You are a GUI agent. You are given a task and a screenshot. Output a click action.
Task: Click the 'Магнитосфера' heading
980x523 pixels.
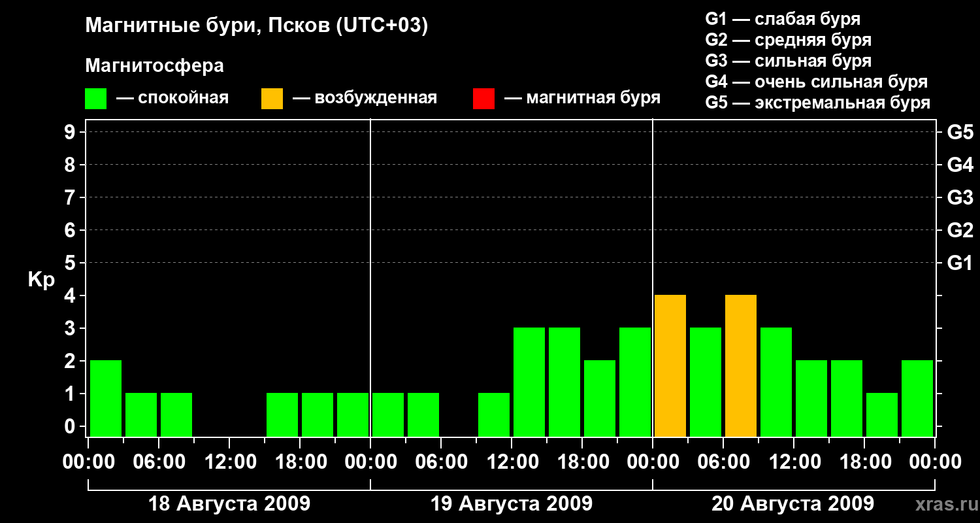point(154,66)
